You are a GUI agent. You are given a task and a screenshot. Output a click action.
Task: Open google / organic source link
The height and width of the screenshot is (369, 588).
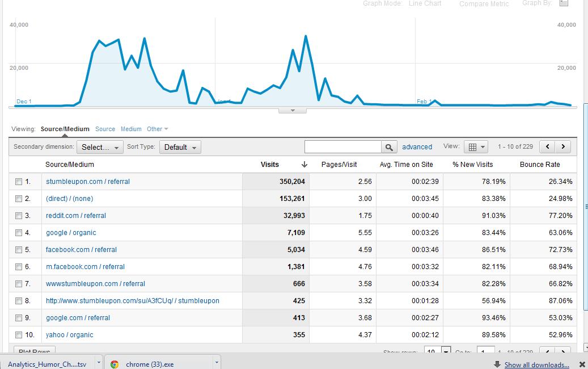(71, 233)
